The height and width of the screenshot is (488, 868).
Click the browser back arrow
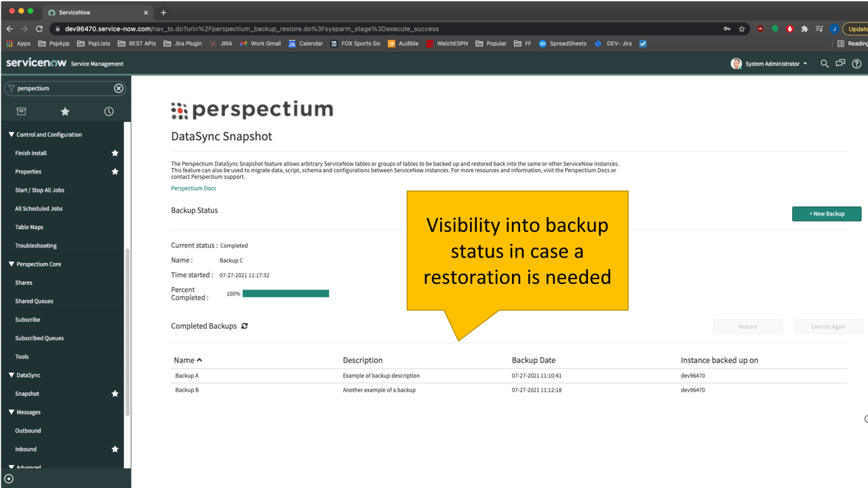tap(9, 29)
